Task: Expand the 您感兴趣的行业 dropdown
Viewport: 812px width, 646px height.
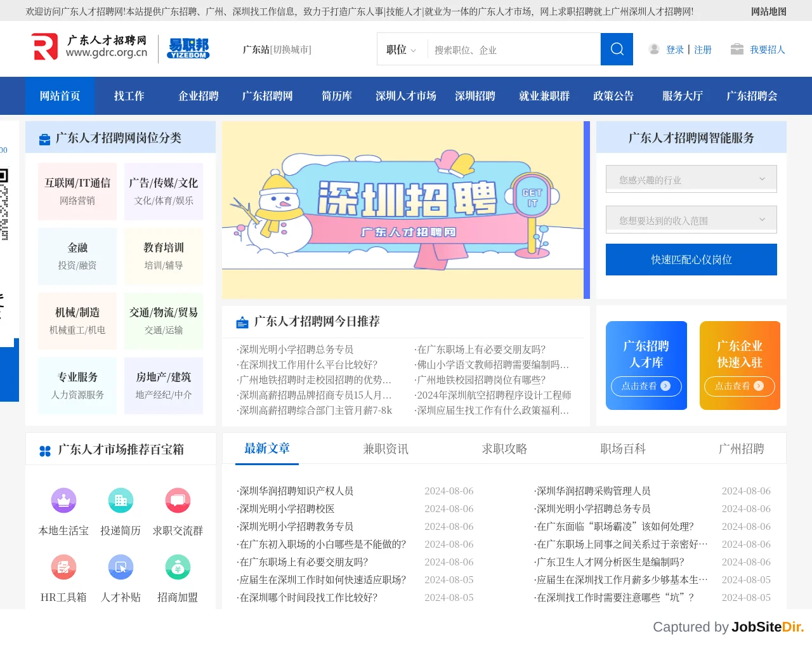Action: (x=691, y=180)
